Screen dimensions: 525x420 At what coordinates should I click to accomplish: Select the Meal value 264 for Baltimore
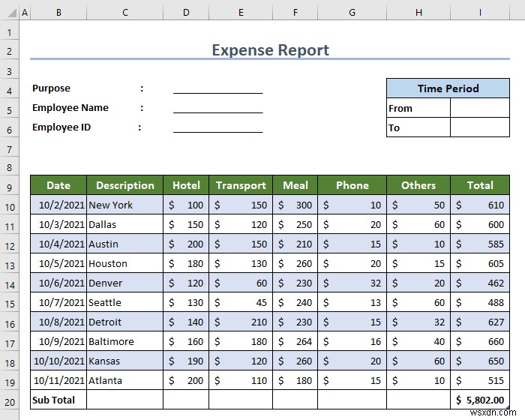pos(295,341)
